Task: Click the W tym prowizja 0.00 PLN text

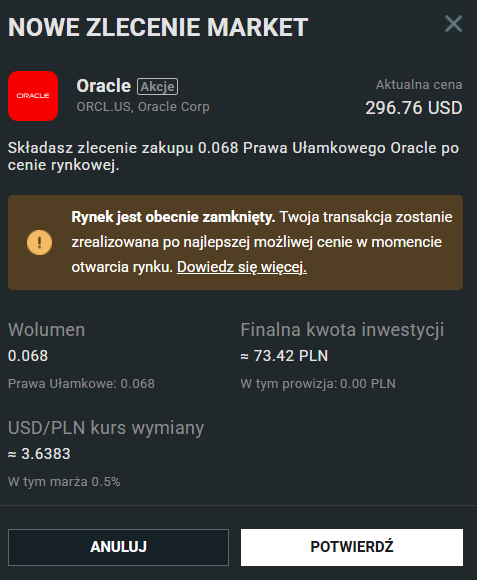Action: click(x=318, y=384)
